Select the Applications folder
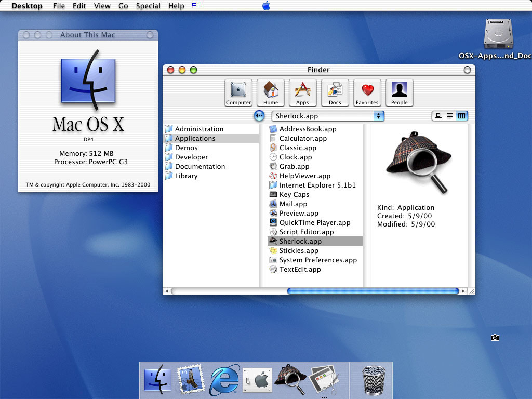The width and height of the screenshot is (532, 399). (211, 138)
